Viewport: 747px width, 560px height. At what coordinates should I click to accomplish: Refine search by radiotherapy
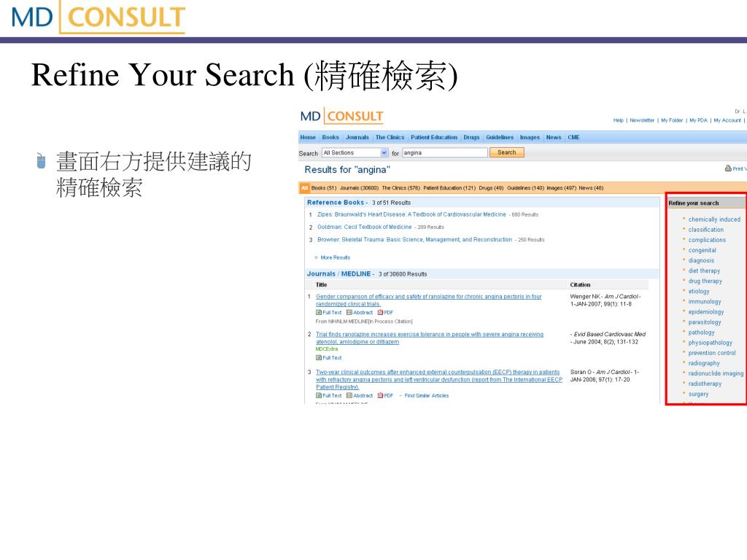(705, 384)
